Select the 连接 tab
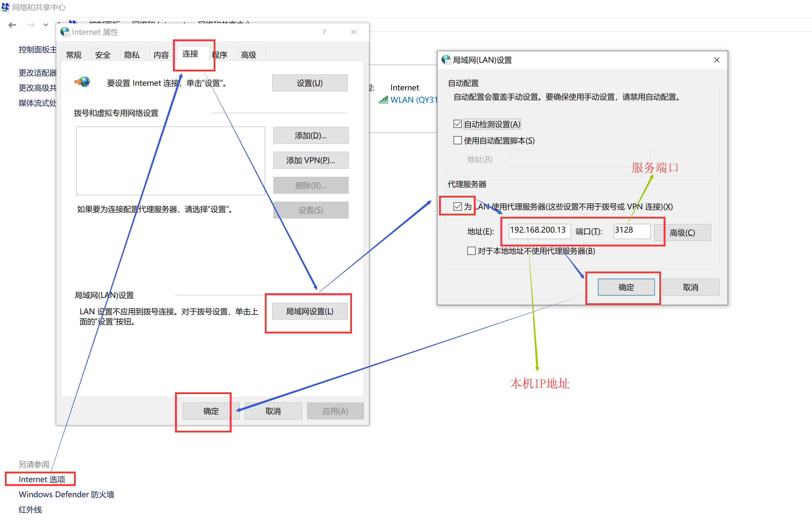812x521 pixels. point(190,54)
